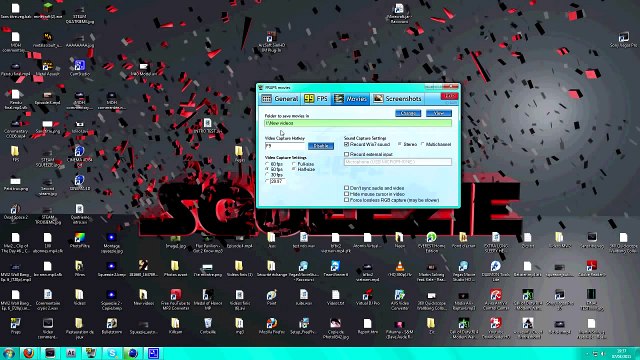Click the volume icon in system tray

click(x=603, y=353)
